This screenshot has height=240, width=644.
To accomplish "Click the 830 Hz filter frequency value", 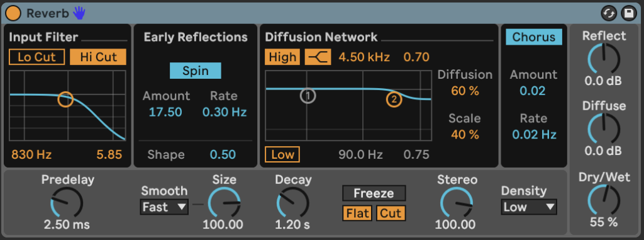I will pos(31,155).
